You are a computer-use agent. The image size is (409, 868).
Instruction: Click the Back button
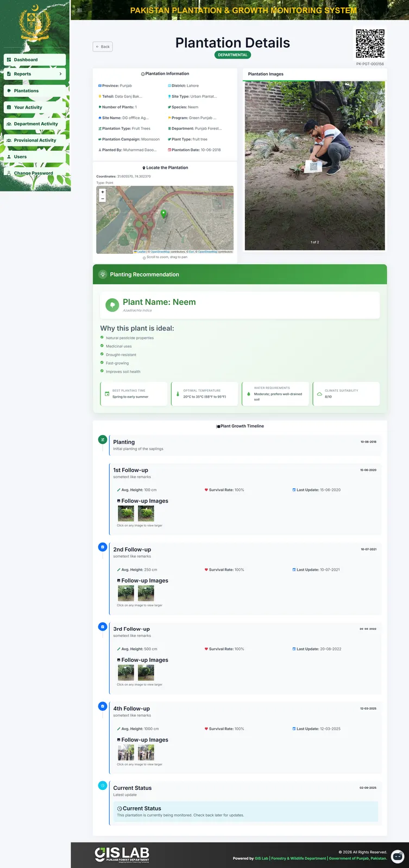[x=103, y=47]
